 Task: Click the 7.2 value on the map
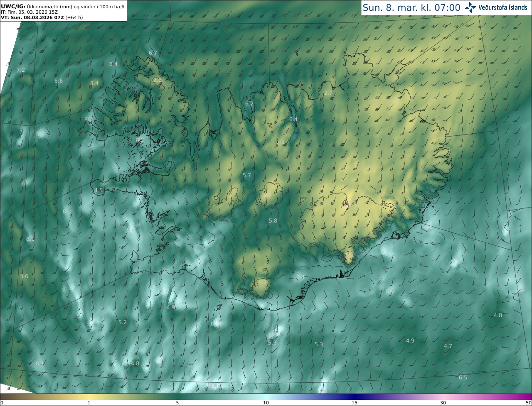pos(21,70)
